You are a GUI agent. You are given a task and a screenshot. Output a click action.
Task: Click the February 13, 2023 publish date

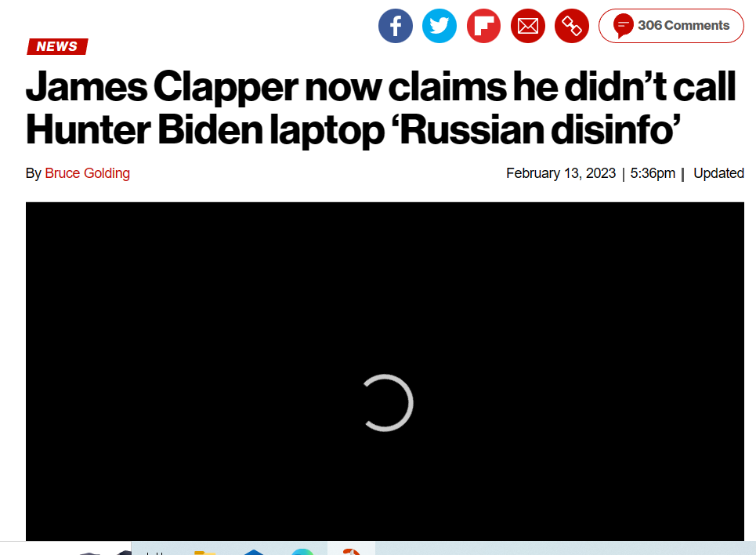(x=561, y=173)
